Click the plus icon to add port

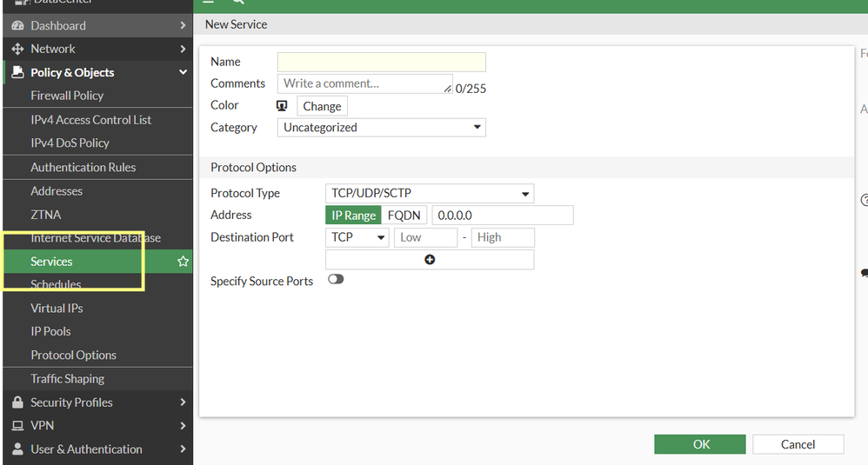coord(430,260)
